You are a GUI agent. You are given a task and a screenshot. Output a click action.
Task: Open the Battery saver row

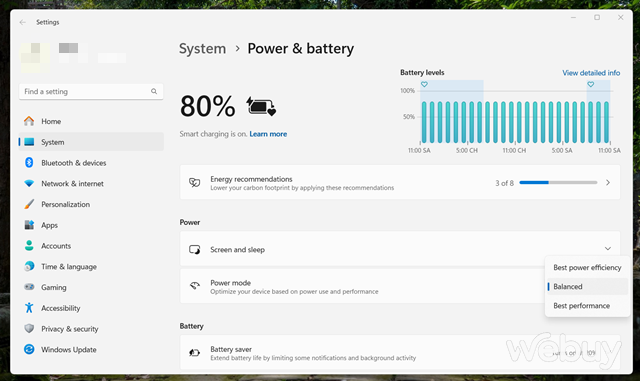[x=400, y=353]
